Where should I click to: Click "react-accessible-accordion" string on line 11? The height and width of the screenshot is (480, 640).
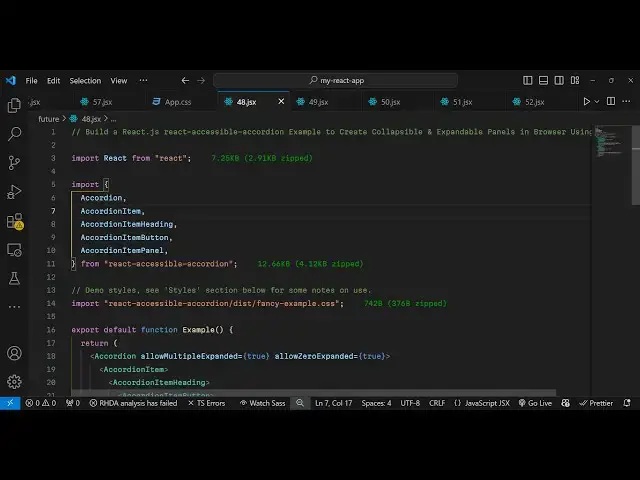pyautogui.click(x=169, y=264)
